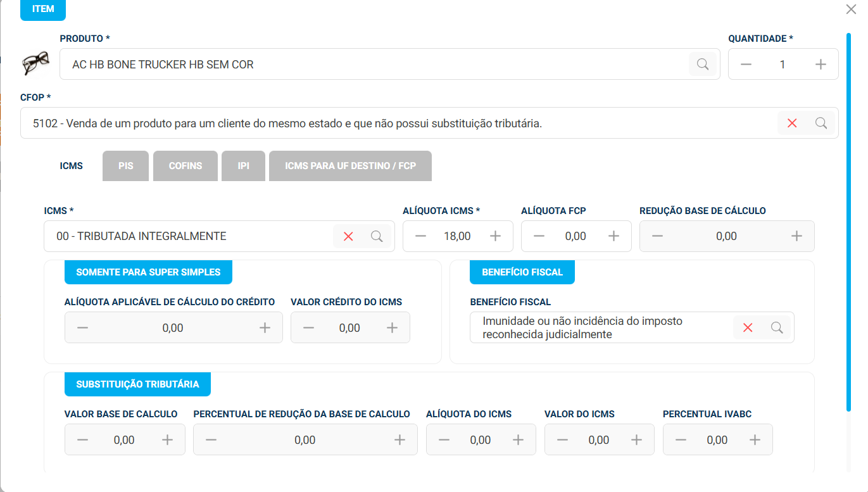Remove the selected Benefício Fiscal value
The width and height of the screenshot is (868, 492).
pyautogui.click(x=748, y=327)
